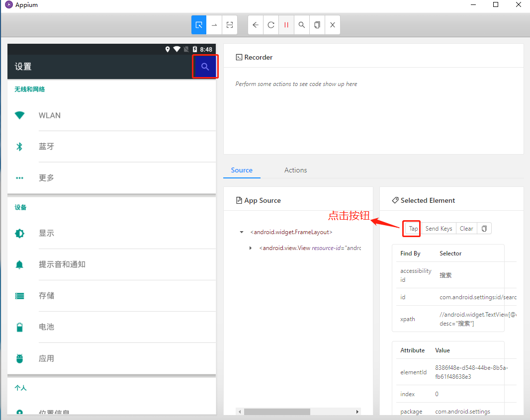Click the storage icon beside 存储
The image size is (530, 420).
tap(19, 296)
